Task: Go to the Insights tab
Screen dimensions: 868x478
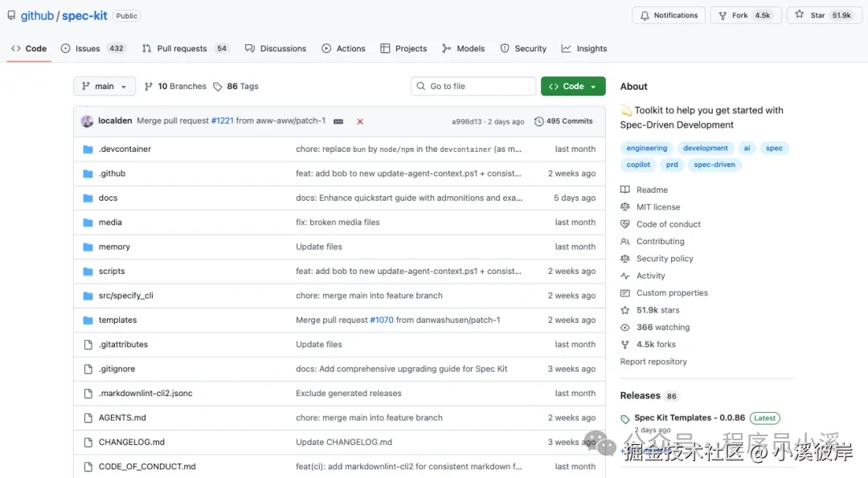Action: (584, 48)
